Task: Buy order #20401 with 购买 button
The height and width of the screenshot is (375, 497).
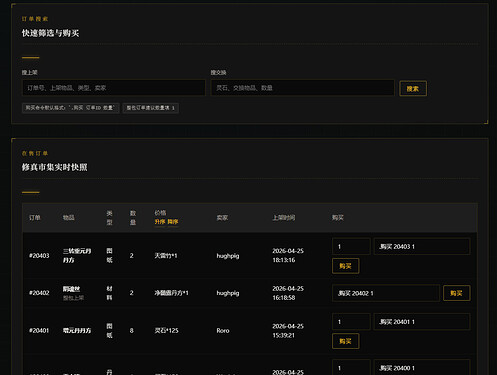Action: pyautogui.click(x=345, y=341)
